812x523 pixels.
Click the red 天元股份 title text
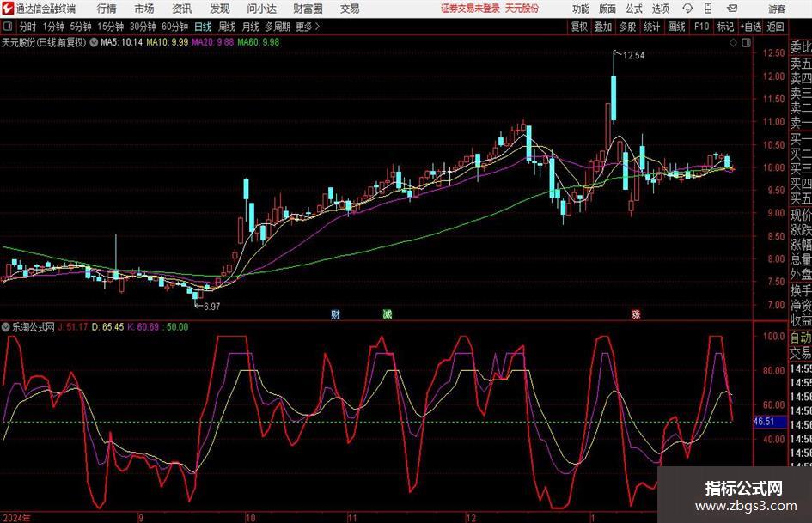click(522, 9)
